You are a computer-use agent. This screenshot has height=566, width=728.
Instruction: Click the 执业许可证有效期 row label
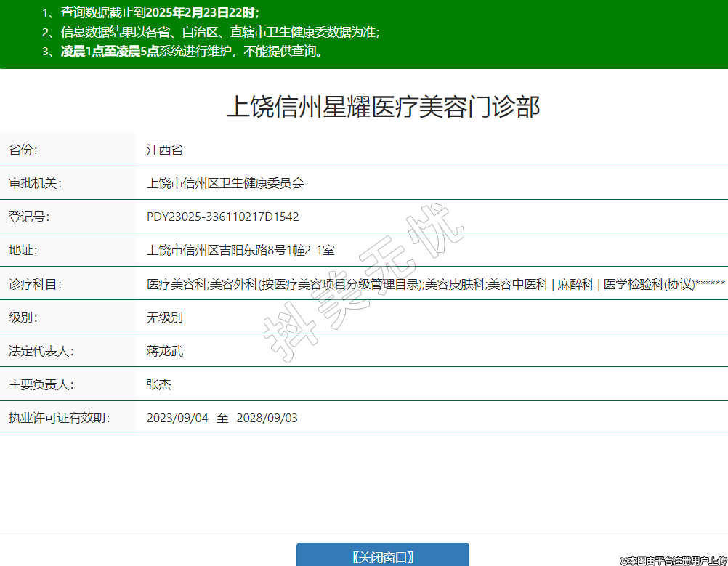click(59, 418)
